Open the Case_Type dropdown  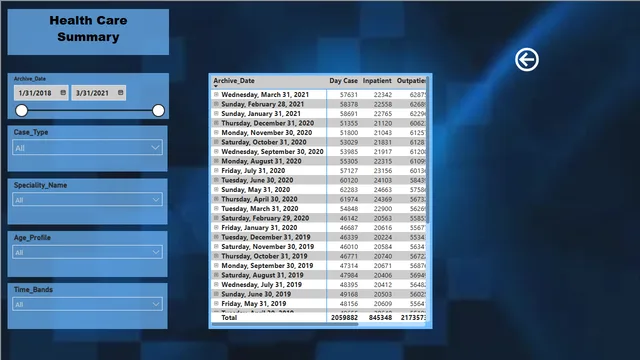point(87,148)
